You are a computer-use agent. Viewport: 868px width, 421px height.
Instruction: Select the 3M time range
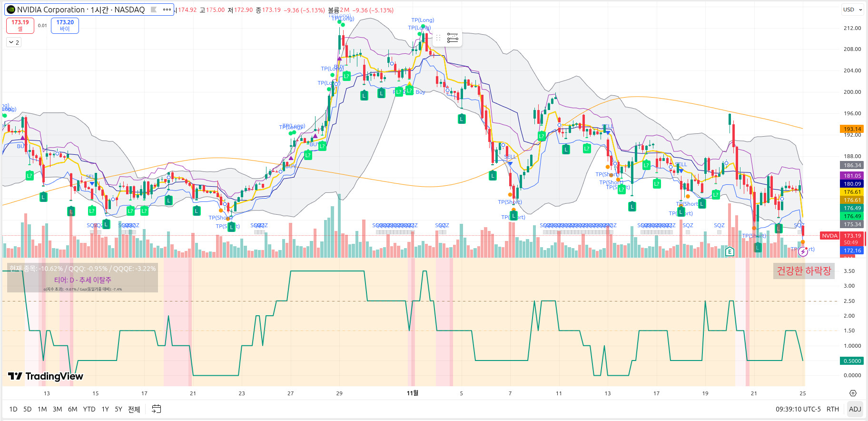click(58, 409)
